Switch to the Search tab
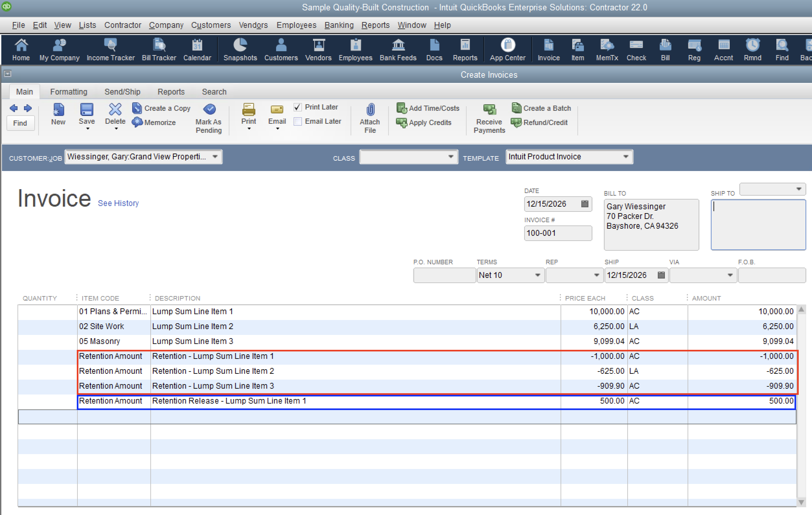812x515 pixels. point(214,92)
